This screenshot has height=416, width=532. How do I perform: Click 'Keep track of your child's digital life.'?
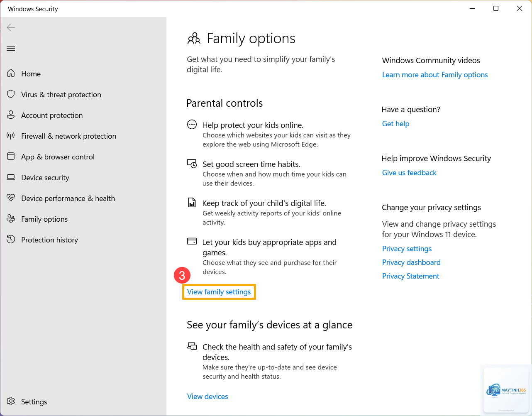(x=264, y=203)
